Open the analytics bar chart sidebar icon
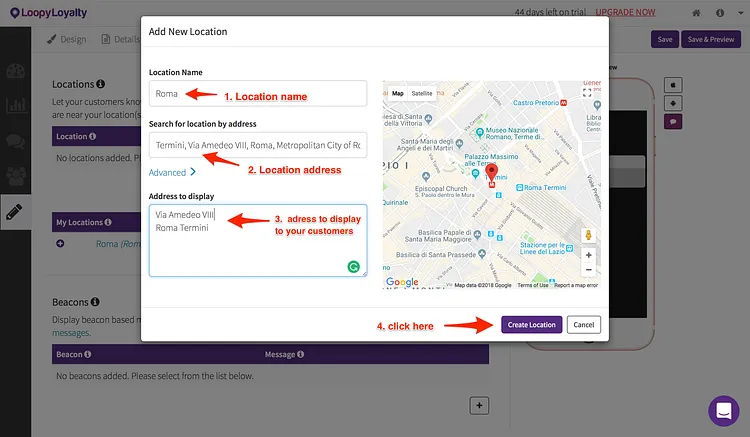Viewport: 750px width, 437px height. tap(16, 105)
